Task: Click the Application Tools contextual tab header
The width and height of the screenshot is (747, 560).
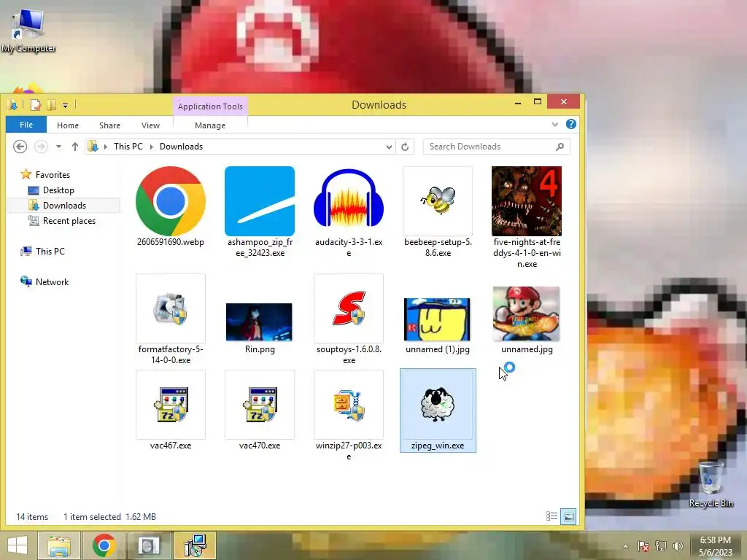Action: 210,106
